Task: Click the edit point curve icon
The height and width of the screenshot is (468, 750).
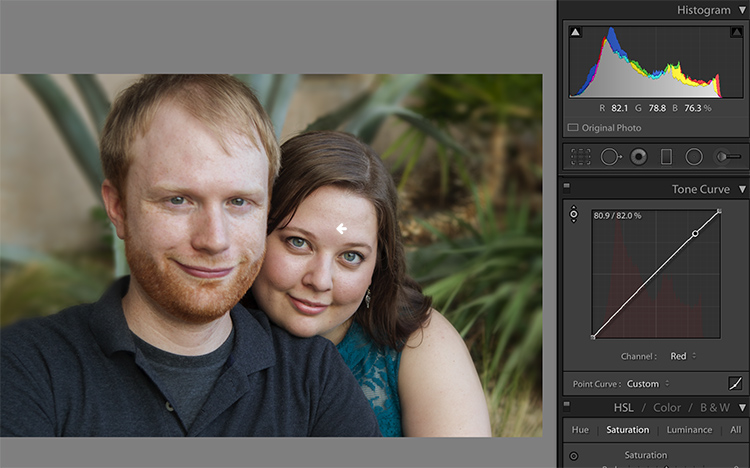Action: click(735, 383)
